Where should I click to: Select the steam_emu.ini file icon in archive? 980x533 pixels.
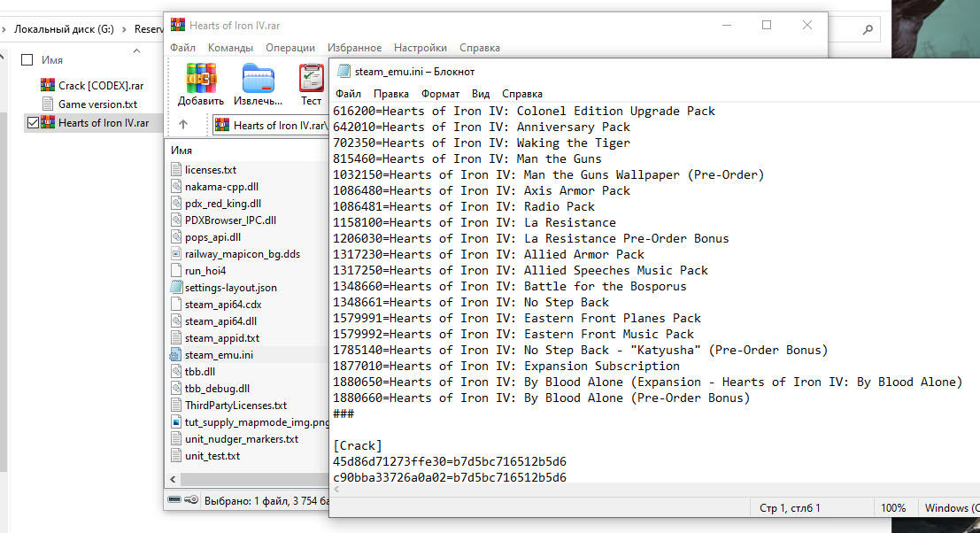176,354
